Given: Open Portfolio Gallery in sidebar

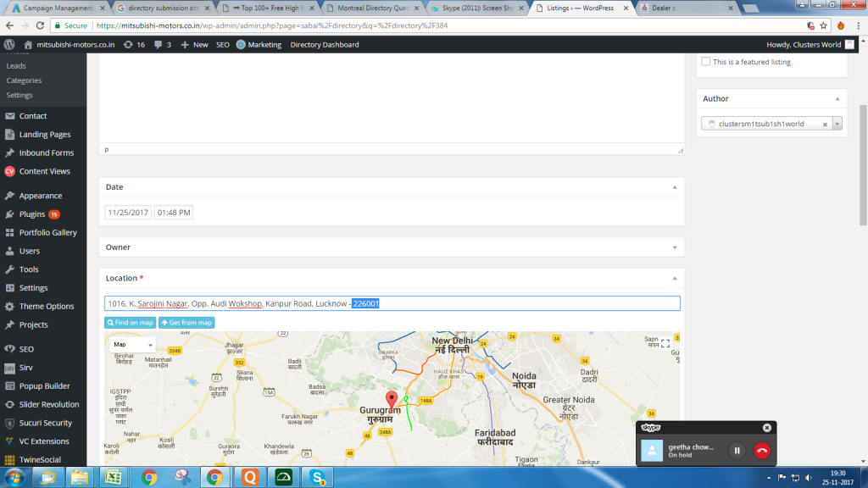Looking at the screenshot, I should (x=48, y=232).
